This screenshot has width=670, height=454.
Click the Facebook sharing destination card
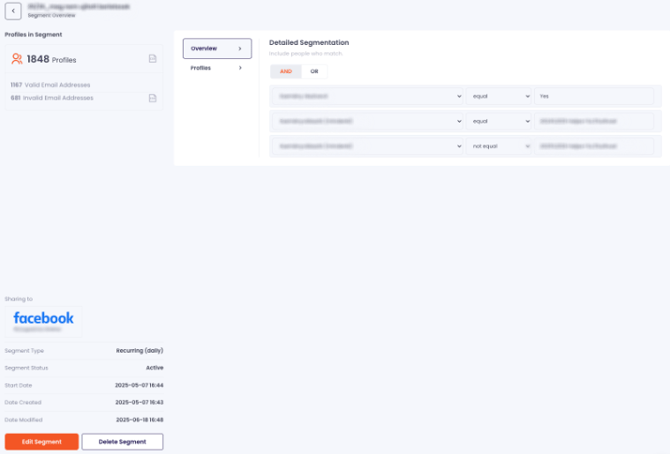(44, 320)
